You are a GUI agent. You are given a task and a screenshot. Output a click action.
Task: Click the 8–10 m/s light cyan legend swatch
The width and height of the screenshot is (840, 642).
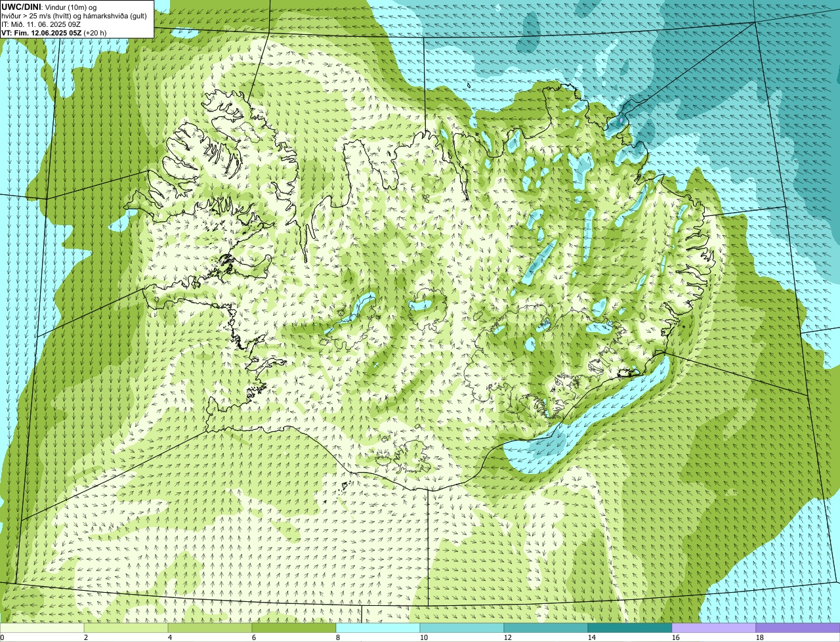378,628
